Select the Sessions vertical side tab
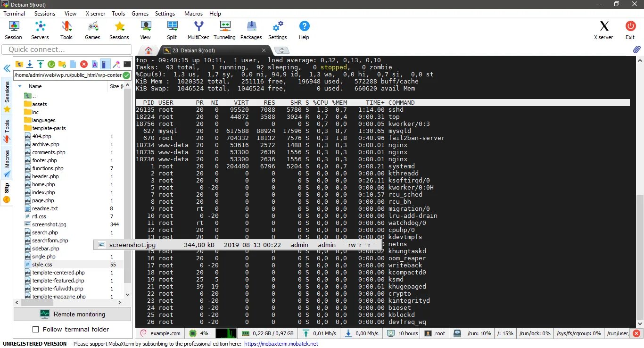 (7, 97)
